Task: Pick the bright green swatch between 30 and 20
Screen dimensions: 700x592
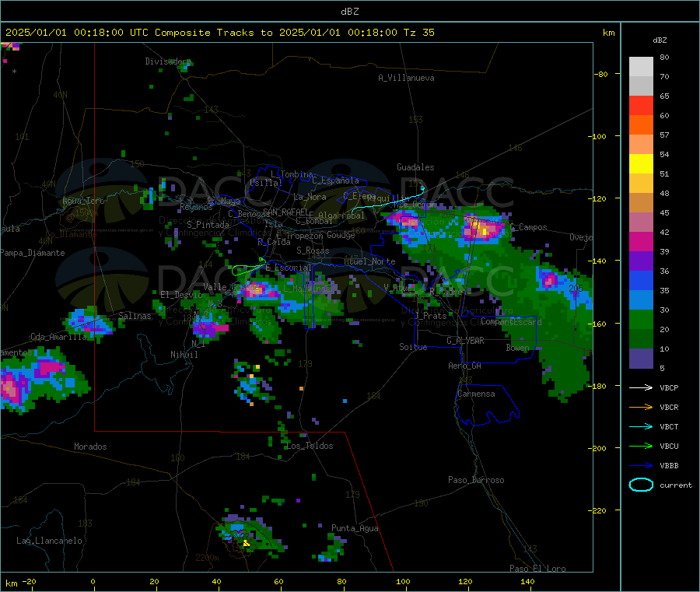Action: (641, 319)
